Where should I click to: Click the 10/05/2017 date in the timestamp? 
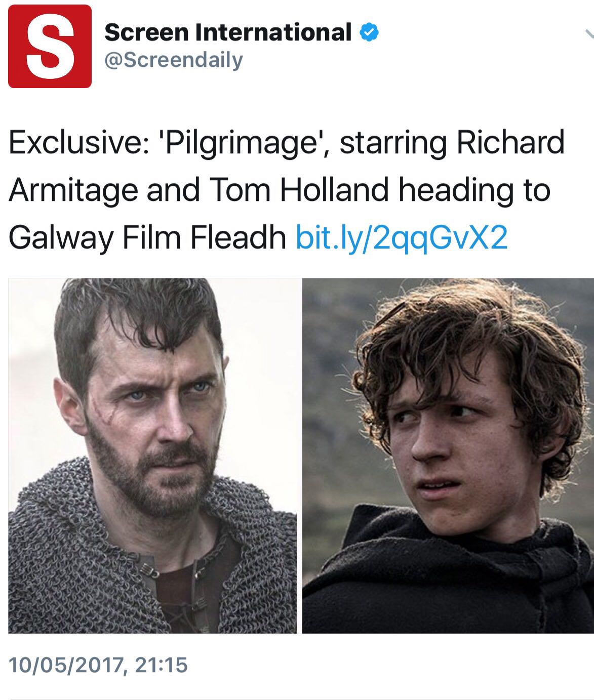(x=67, y=665)
